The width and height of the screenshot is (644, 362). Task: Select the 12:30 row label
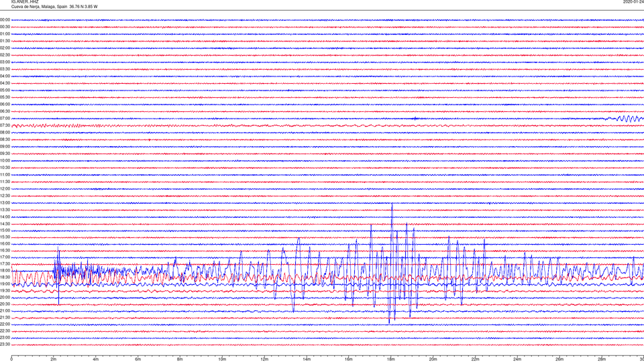(x=5, y=196)
